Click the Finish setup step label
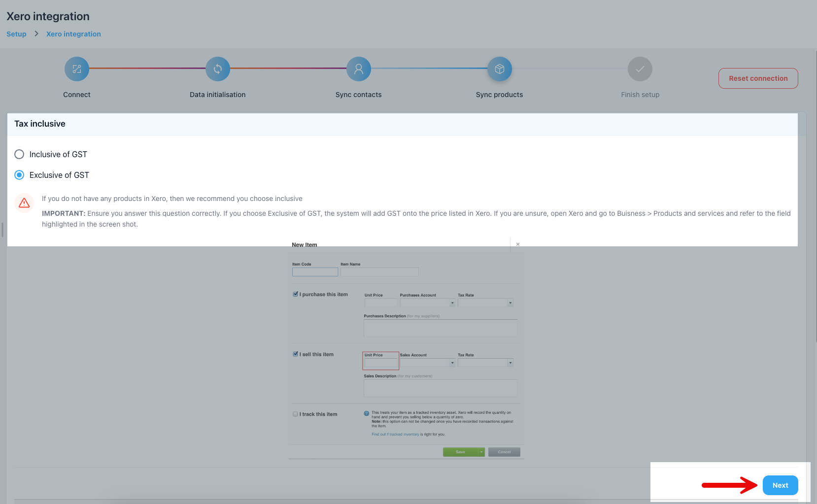 [x=640, y=95]
